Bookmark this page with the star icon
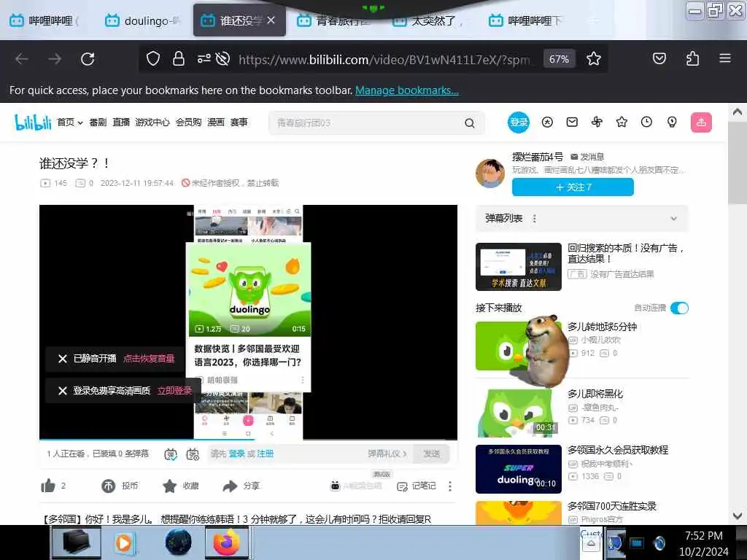The width and height of the screenshot is (747, 560). pyautogui.click(x=594, y=59)
